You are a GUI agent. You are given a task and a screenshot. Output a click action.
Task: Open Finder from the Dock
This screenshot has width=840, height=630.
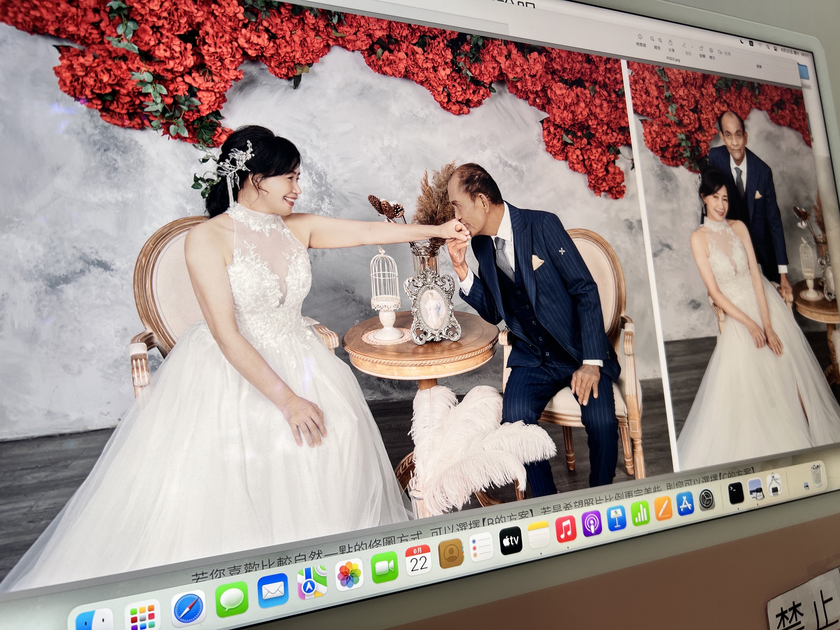94,620
